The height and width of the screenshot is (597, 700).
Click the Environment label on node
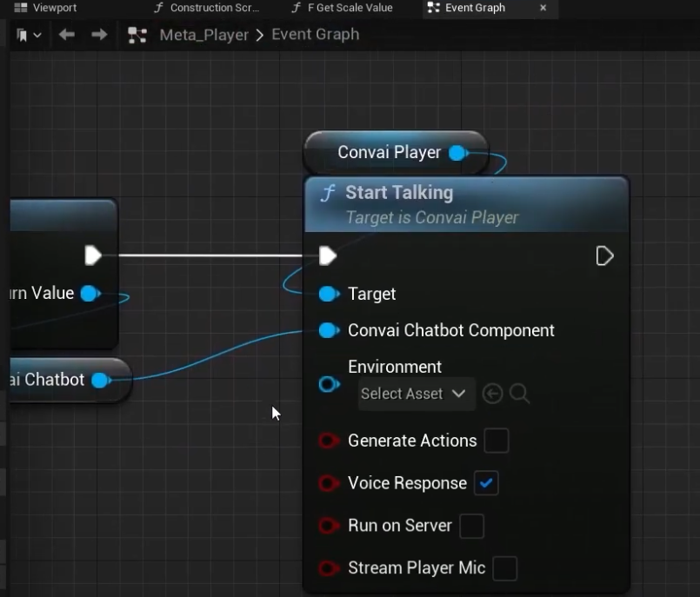point(395,367)
